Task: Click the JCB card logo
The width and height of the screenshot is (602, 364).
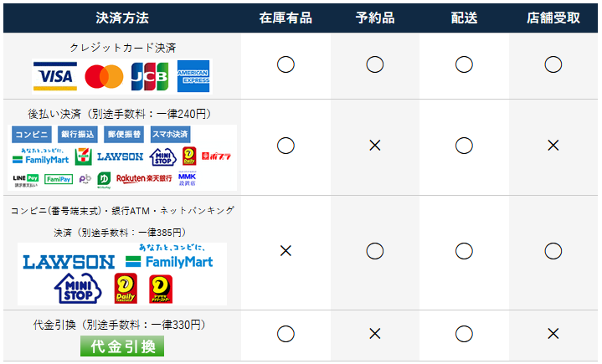Action: (x=150, y=76)
